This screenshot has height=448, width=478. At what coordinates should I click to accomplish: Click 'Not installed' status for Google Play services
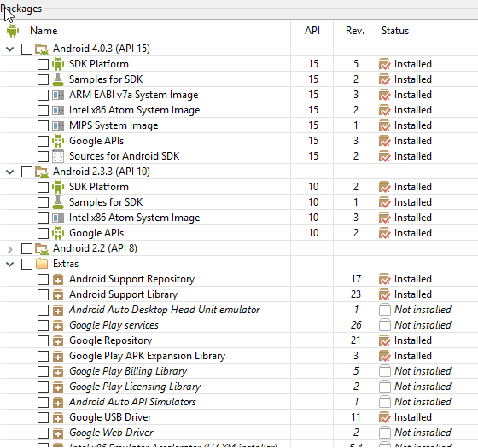423,325
